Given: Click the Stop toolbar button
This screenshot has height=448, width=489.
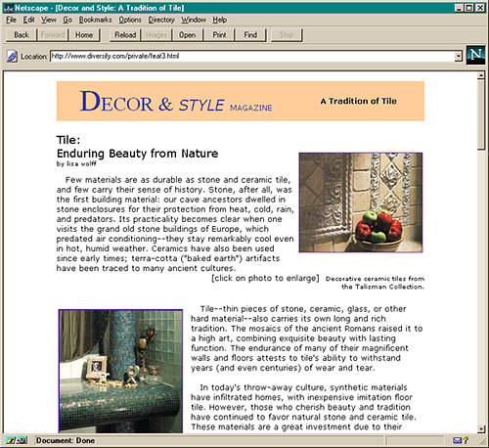Looking at the screenshot, I should point(287,35).
